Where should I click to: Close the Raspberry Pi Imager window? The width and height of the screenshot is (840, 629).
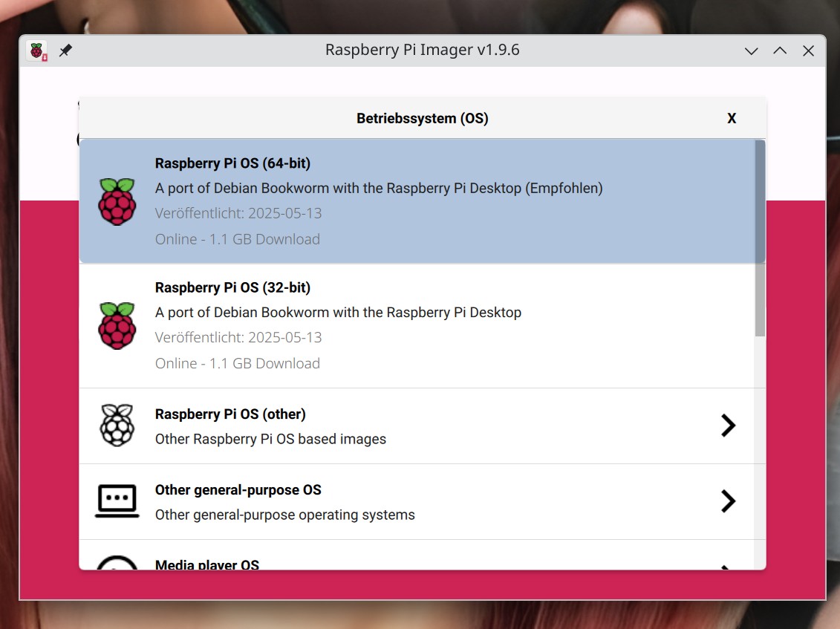tap(808, 51)
